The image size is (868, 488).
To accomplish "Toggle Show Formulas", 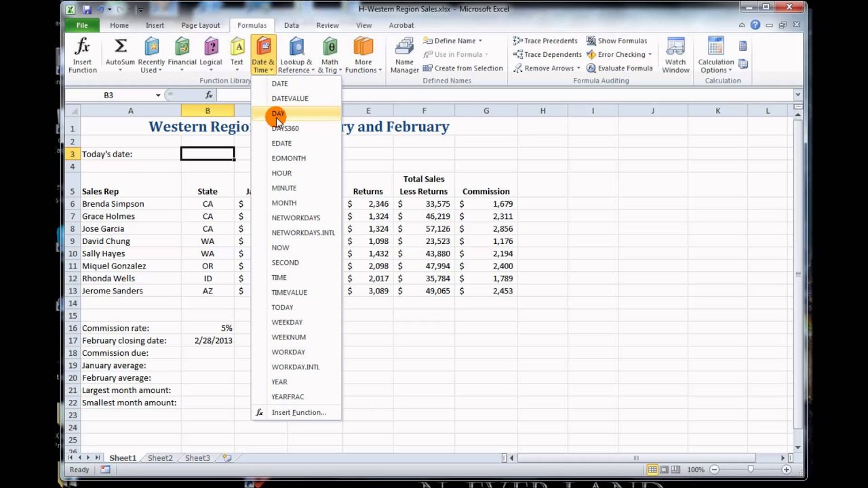I will click(616, 41).
